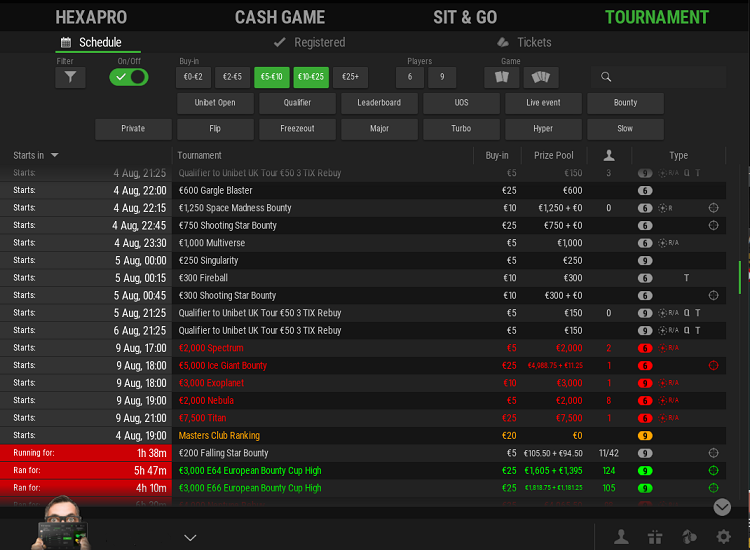The width and height of the screenshot is (750, 550).
Task: Filter by Live event tournaments
Action: (543, 103)
